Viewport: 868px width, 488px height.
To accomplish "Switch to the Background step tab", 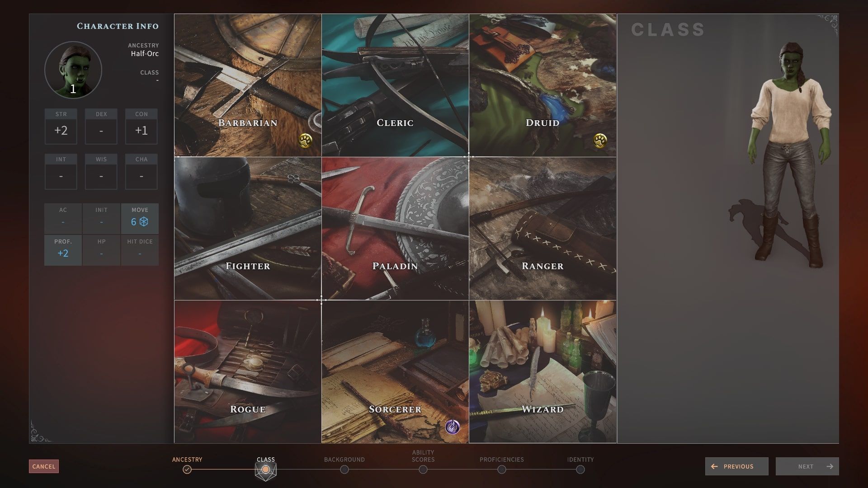I will [344, 469].
